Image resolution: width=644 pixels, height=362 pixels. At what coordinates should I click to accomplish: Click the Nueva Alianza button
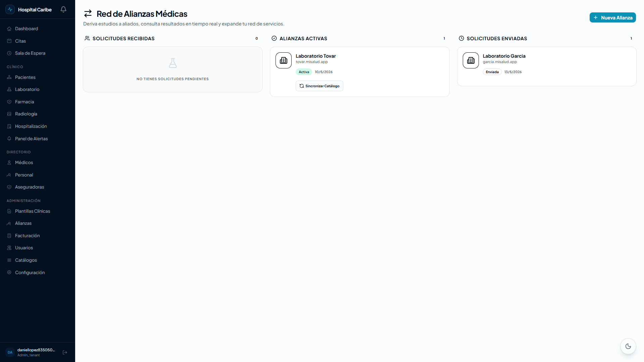tap(612, 17)
